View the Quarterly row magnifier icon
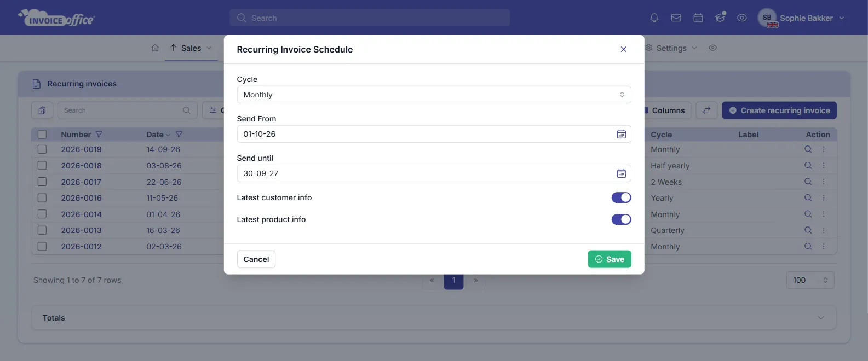Image resolution: width=868 pixels, height=361 pixels. [808, 230]
